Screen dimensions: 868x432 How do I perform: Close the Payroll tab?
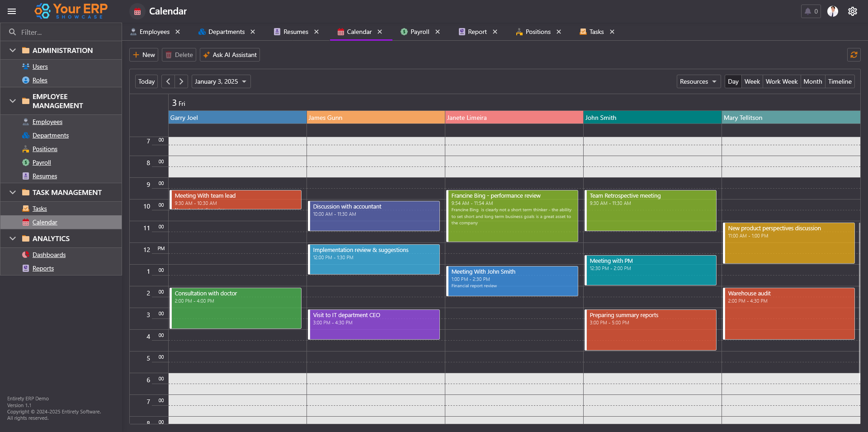pos(438,32)
